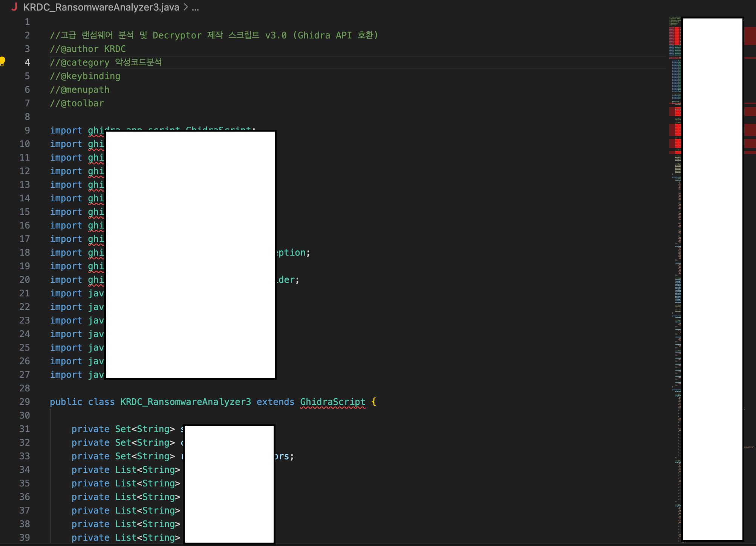Click the Java file icon in breadcrumb
This screenshot has width=756, height=546.
coord(14,7)
